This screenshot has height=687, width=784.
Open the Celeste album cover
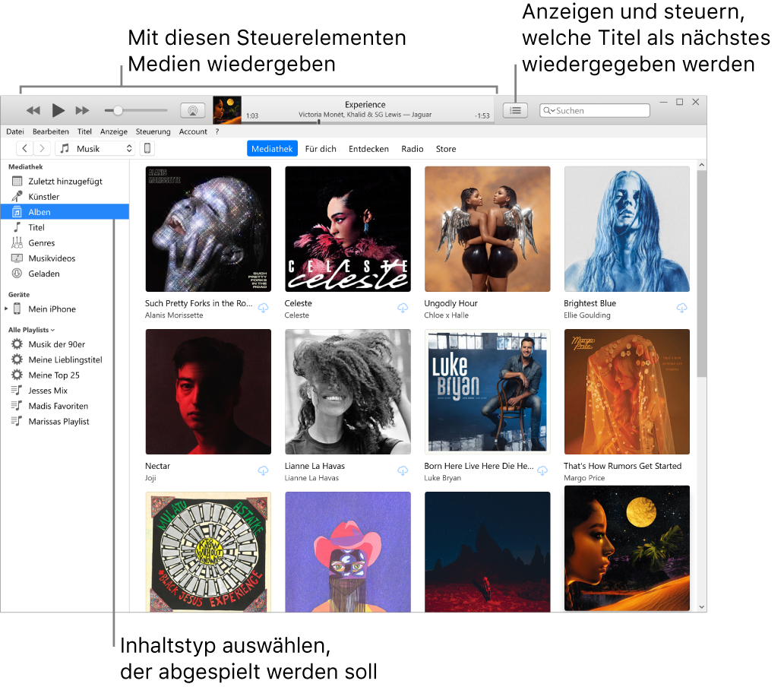click(347, 229)
